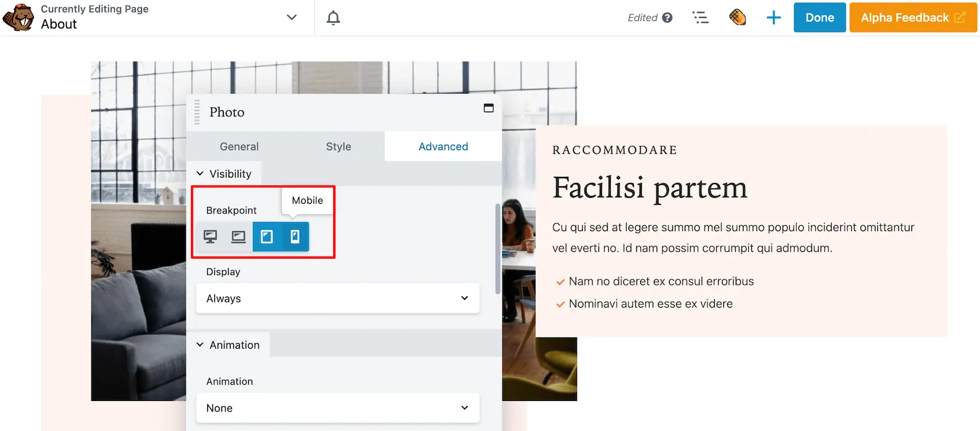The image size is (980, 431).
Task: Toggle the Mobile breakpoint button
Action: pyautogui.click(x=295, y=236)
